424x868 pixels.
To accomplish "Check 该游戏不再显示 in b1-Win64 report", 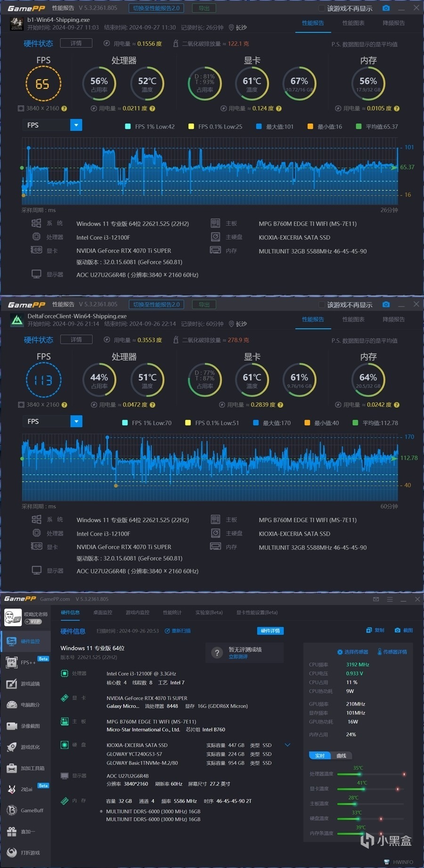I will click(322, 8).
